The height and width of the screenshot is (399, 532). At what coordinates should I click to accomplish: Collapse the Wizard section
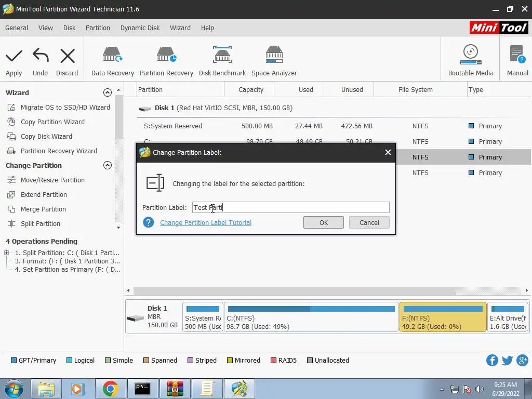click(x=107, y=92)
